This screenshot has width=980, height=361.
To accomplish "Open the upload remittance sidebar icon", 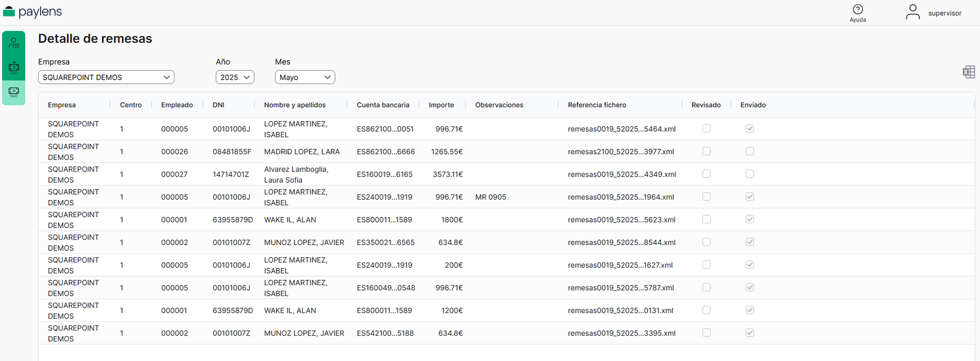I will (x=14, y=67).
